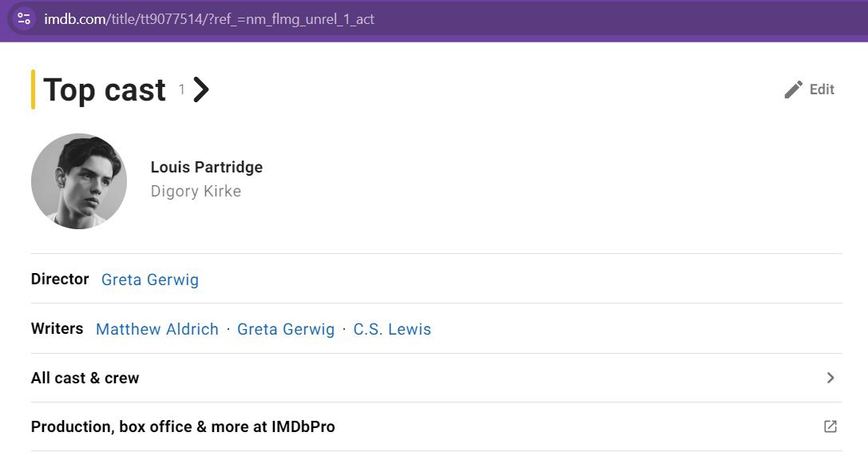Image resolution: width=868 pixels, height=464 pixels.
Task: Click the Director label
Action: (60, 279)
